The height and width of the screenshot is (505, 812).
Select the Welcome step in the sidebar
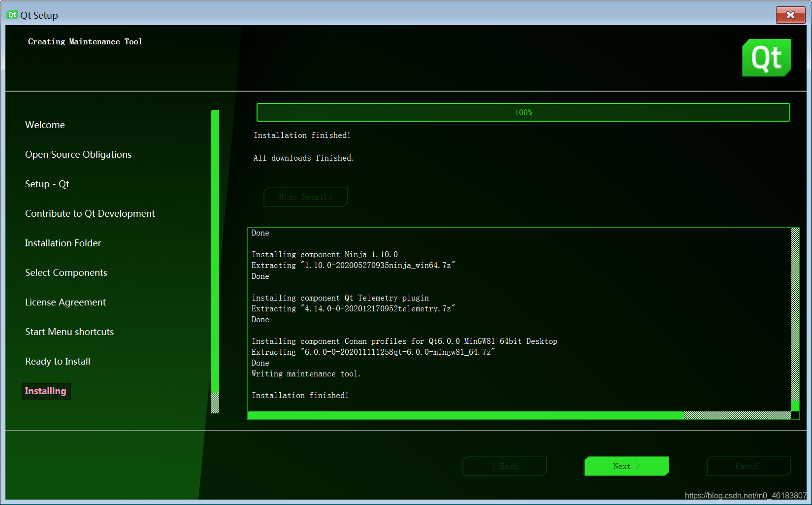click(x=45, y=125)
